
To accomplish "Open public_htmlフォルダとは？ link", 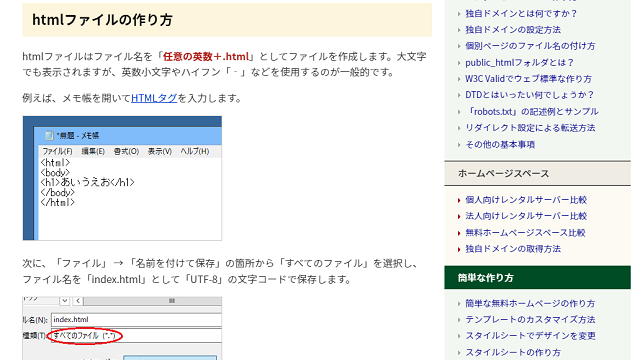I will 519,62.
